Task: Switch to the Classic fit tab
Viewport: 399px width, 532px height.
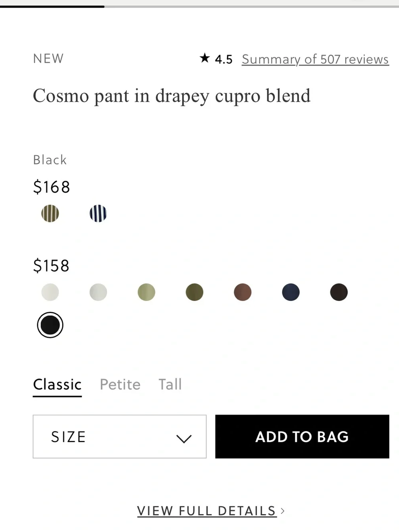Action: pyautogui.click(x=57, y=384)
